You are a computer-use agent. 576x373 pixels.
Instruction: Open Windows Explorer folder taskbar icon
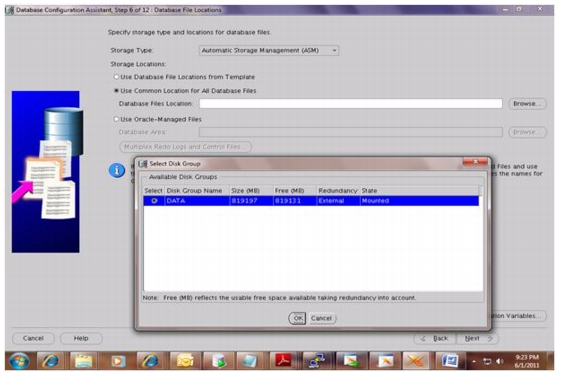click(x=83, y=361)
